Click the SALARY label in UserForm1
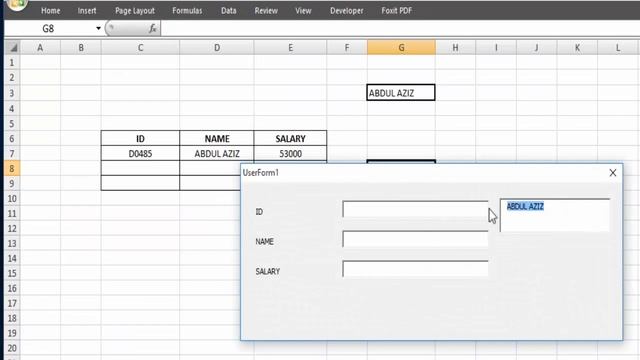The height and width of the screenshot is (360, 640). pos(267,271)
